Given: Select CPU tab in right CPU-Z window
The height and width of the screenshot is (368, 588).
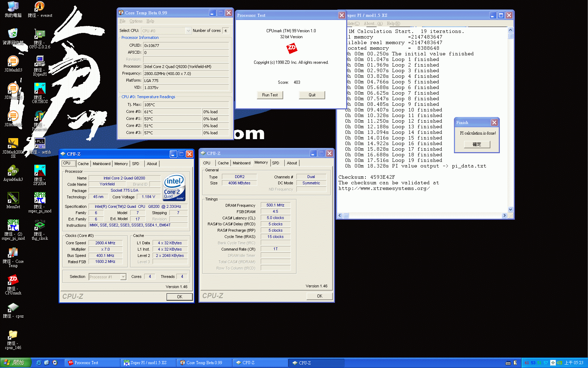Looking at the screenshot, I should coord(207,163).
